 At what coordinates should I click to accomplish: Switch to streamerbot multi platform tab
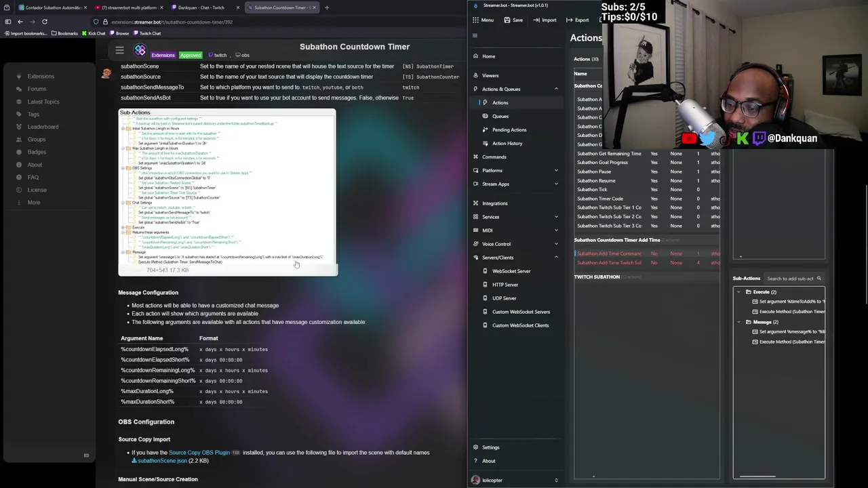point(127,7)
